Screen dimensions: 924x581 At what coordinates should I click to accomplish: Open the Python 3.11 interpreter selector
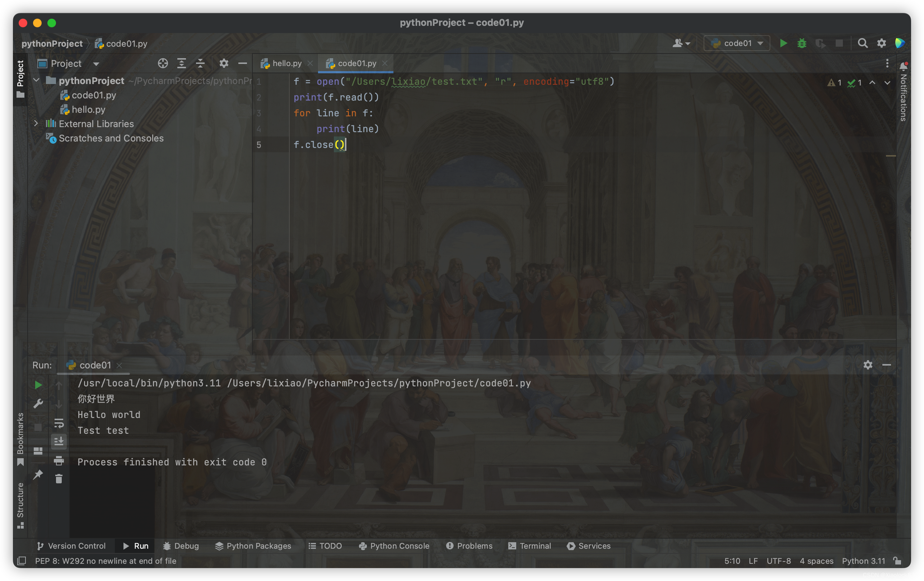point(863,561)
